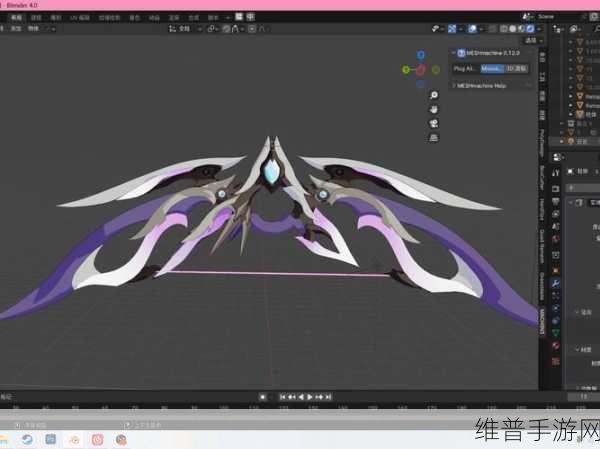Click the Plug Al... label in MESHmachine

[x=465, y=69]
